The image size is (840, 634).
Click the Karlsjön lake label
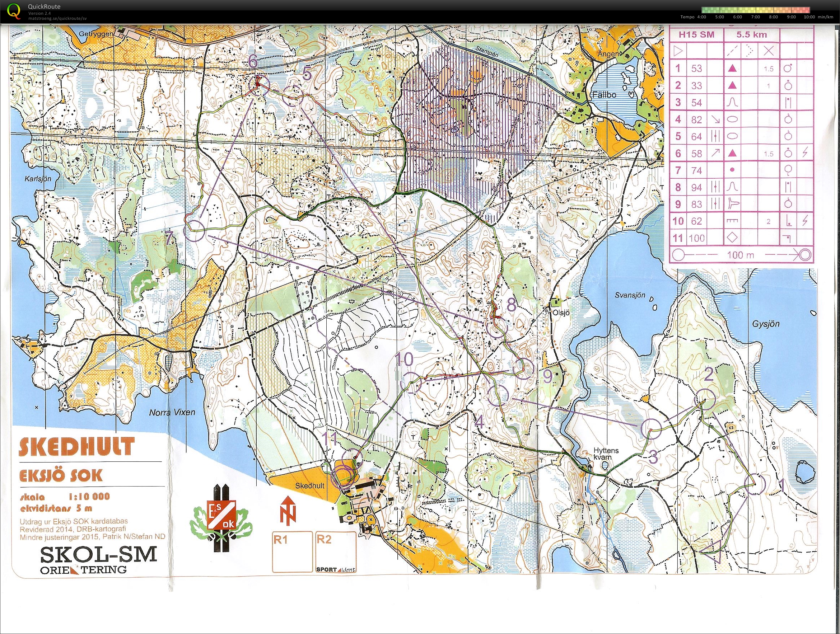38,178
